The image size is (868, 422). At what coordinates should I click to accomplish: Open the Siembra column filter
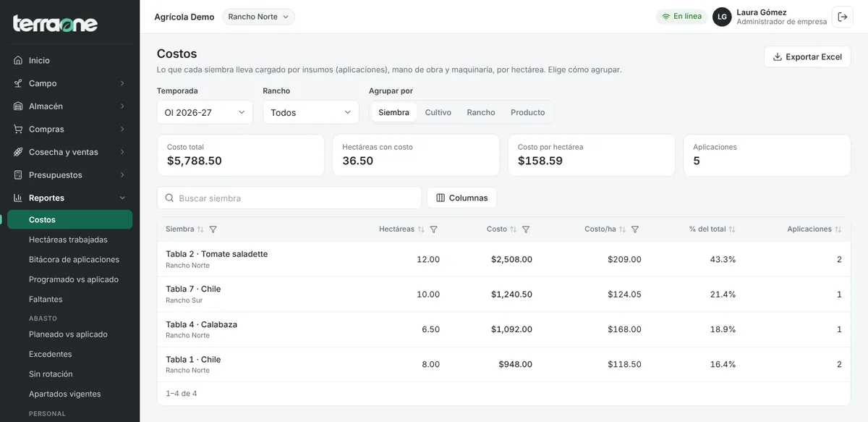pos(213,229)
